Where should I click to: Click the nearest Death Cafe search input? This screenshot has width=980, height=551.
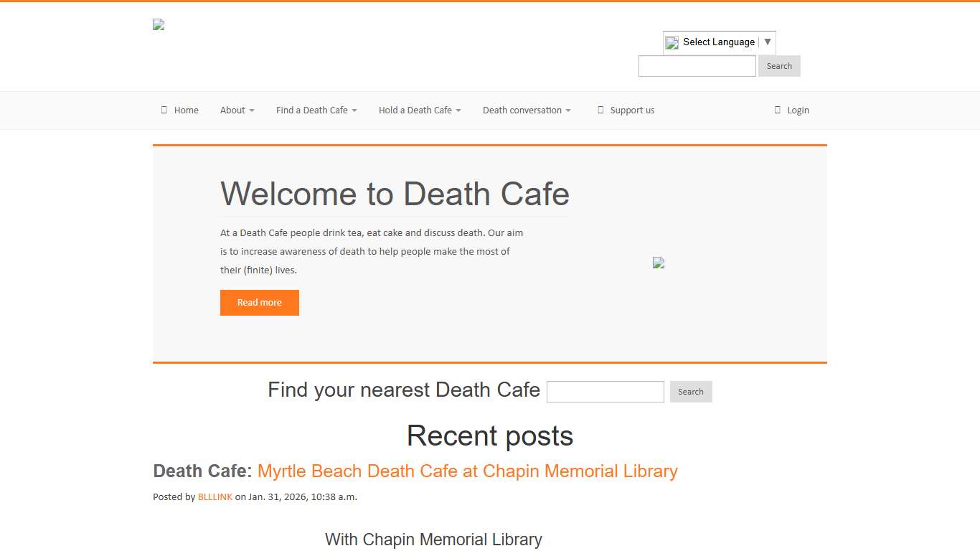click(x=605, y=391)
